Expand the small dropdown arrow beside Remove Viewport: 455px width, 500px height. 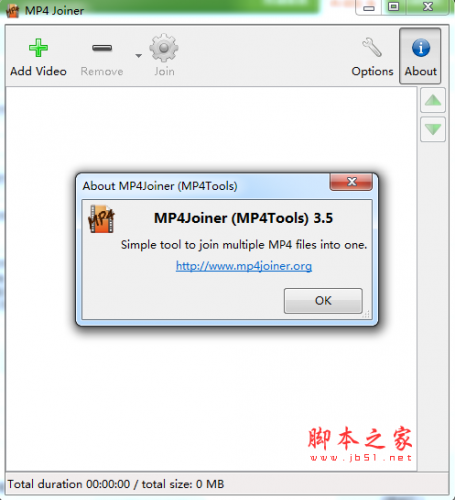(x=138, y=56)
